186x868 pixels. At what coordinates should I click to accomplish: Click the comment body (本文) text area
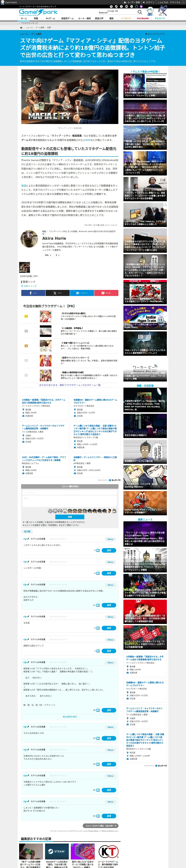(70, 501)
